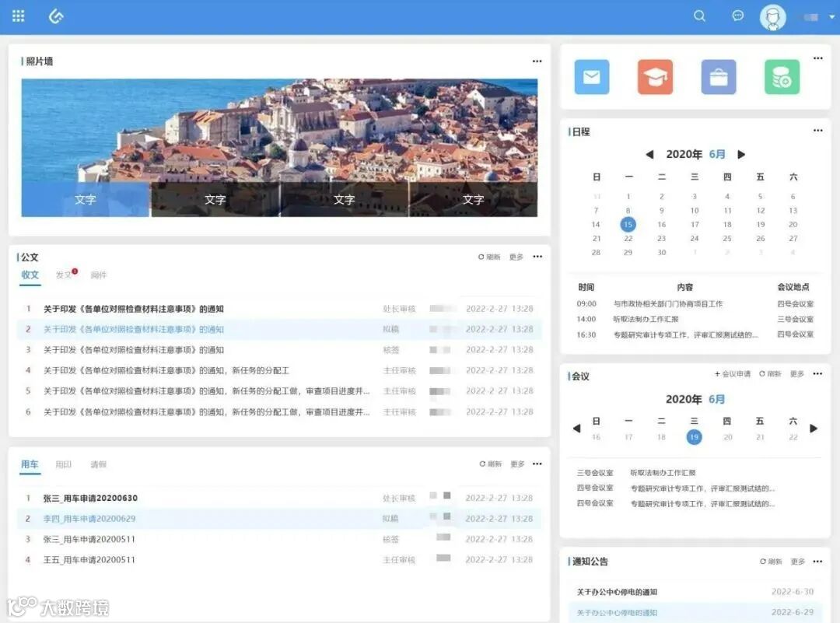Open 李四_用车申请20200629 entry
Image resolution: width=840 pixels, height=623 pixels.
click(x=279, y=519)
